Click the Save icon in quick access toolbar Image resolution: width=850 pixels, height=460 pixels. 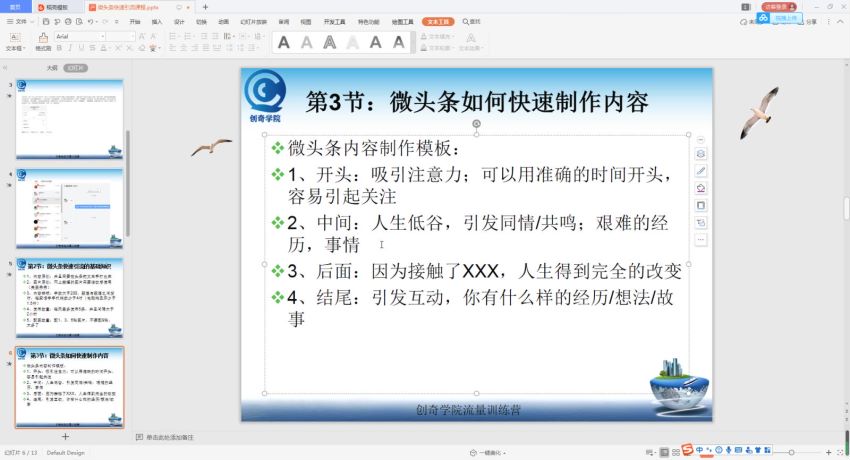pyautogui.click(x=46, y=22)
